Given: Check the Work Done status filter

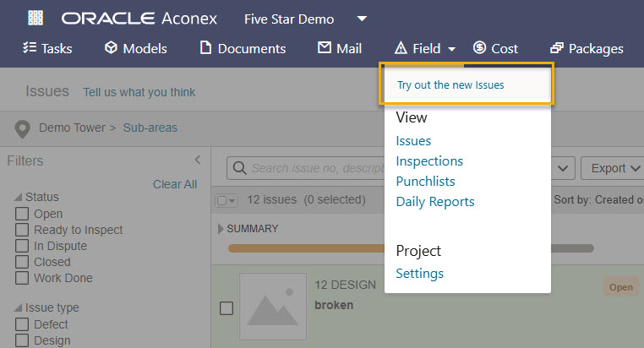Looking at the screenshot, I should point(22,278).
